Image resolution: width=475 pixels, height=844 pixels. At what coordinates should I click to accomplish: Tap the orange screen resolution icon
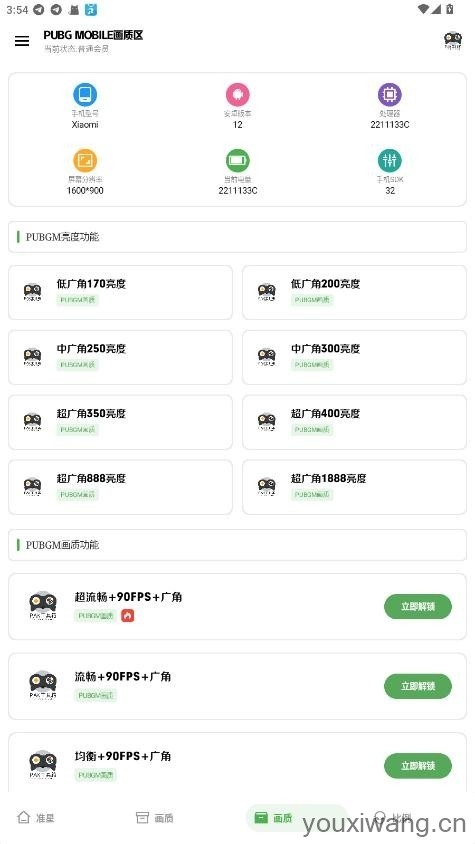click(x=85, y=160)
